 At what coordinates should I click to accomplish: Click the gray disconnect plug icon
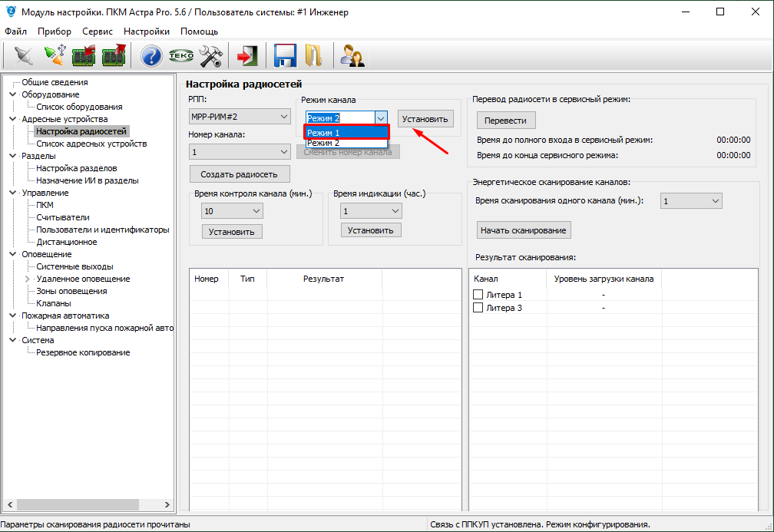click(x=23, y=55)
